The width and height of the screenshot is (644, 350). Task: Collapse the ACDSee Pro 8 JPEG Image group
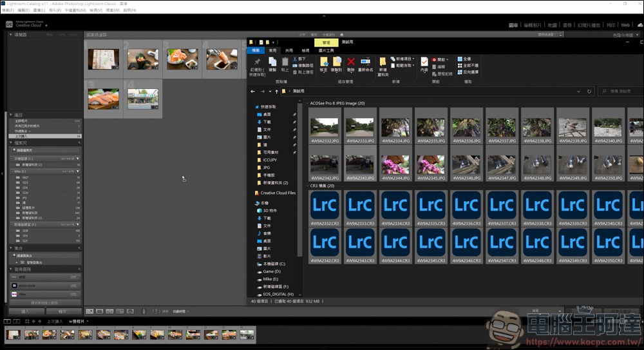tap(308, 104)
